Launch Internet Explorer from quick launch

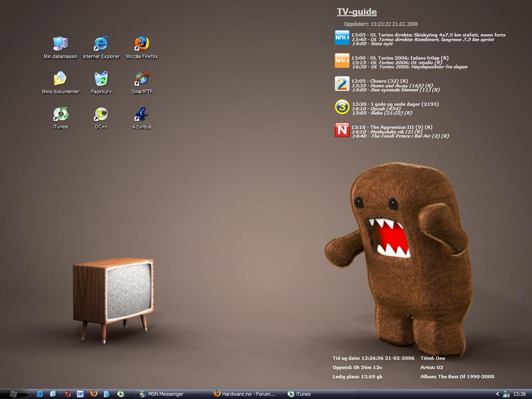coord(40,394)
